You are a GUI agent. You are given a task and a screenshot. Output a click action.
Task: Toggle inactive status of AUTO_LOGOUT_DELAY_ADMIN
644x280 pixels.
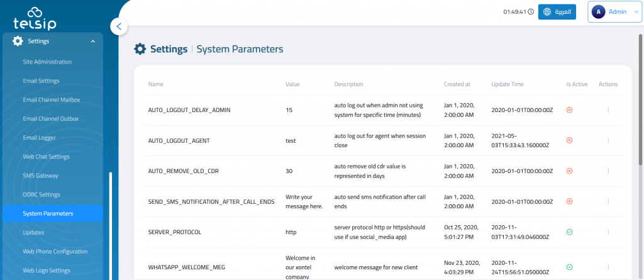coord(569,110)
